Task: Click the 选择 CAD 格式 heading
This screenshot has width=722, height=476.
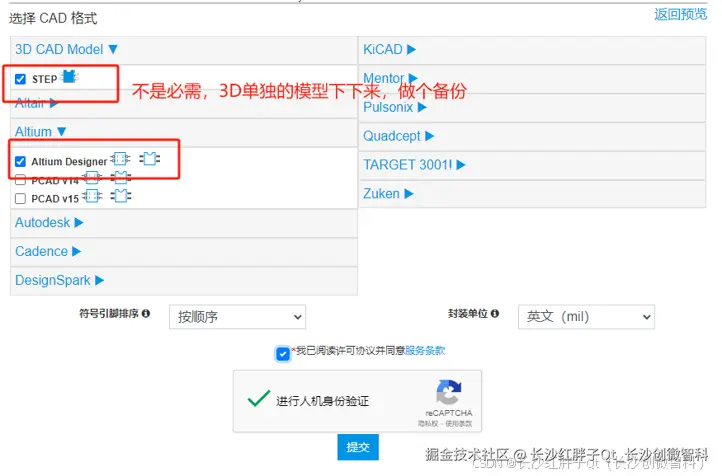Action: coord(53,18)
